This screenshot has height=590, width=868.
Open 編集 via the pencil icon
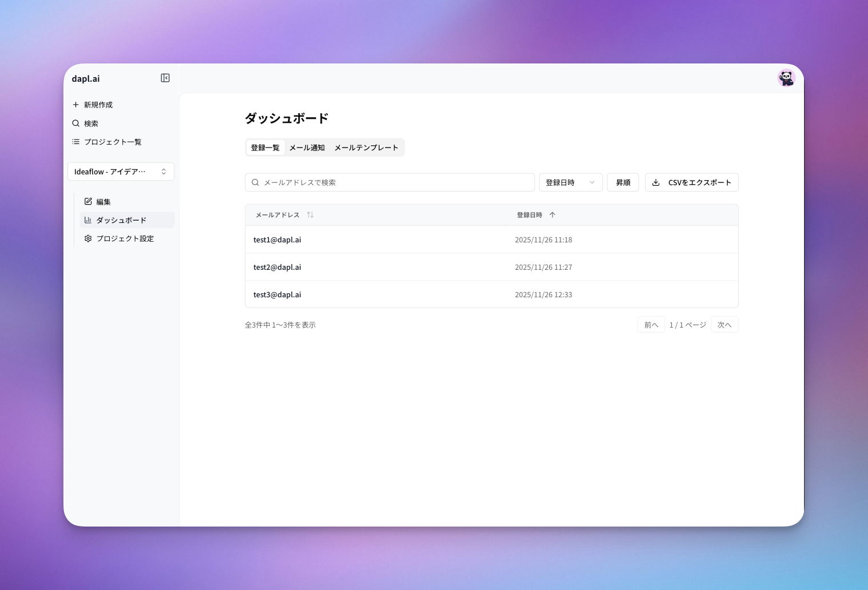coord(89,201)
